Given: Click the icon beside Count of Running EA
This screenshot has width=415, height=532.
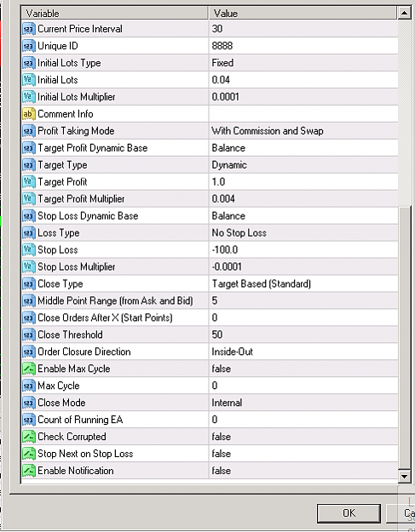Looking at the screenshot, I should (x=29, y=420).
